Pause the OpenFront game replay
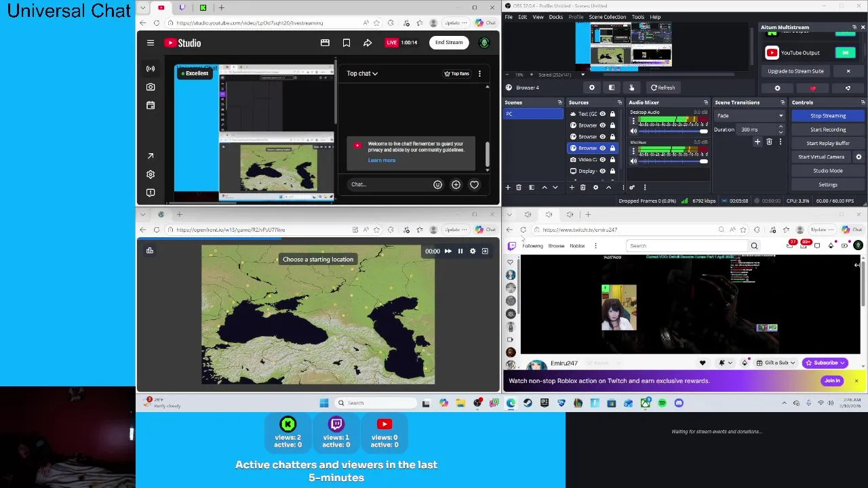Image resolution: width=868 pixels, height=488 pixels. coord(460,251)
